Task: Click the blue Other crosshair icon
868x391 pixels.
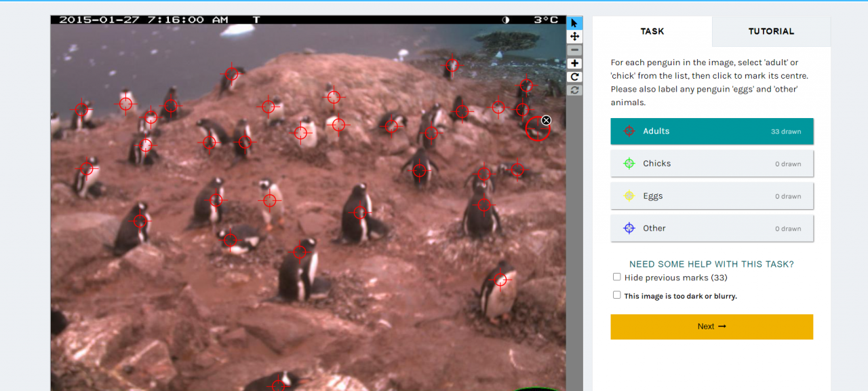Action: coord(629,228)
